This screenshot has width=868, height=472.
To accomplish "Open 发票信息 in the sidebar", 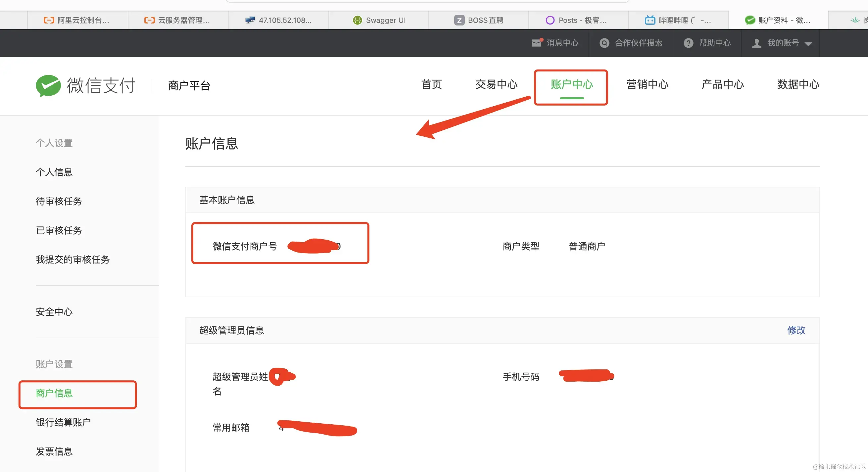I will tap(54, 451).
